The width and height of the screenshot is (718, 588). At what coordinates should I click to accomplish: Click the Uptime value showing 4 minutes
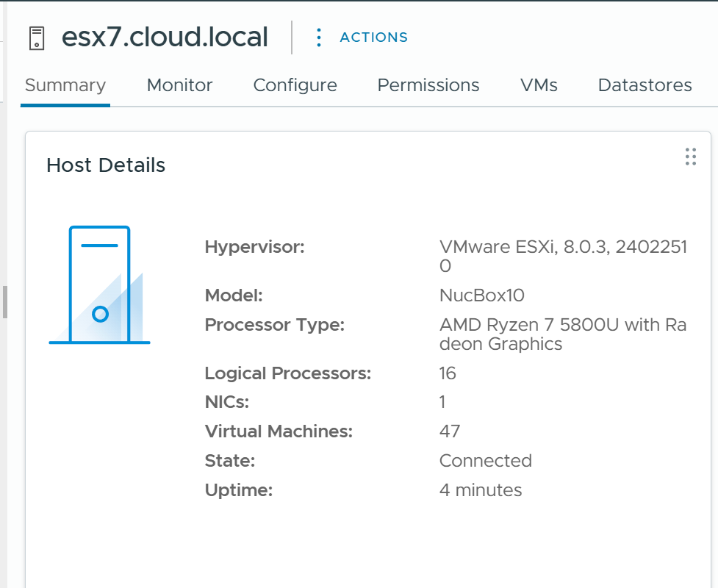480,490
